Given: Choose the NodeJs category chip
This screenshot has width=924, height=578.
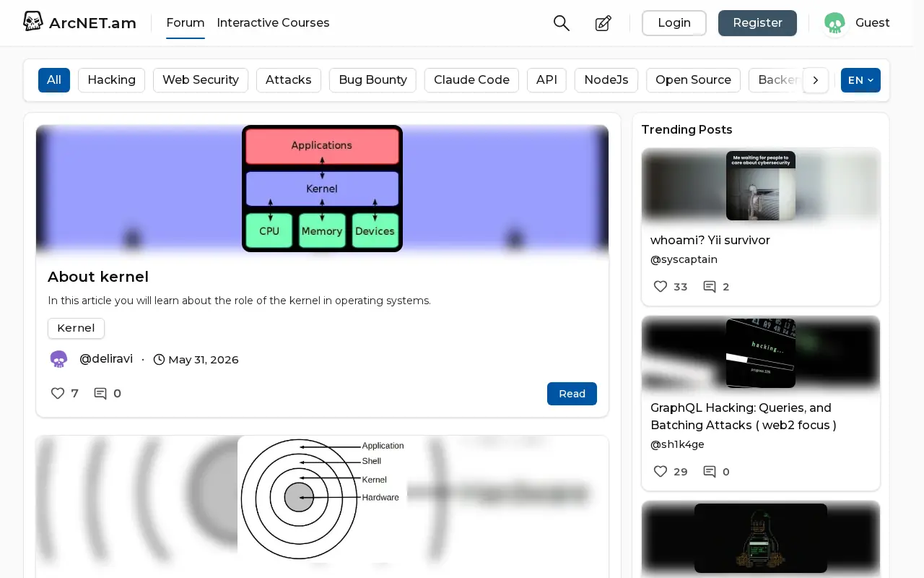Looking at the screenshot, I should click(x=606, y=80).
